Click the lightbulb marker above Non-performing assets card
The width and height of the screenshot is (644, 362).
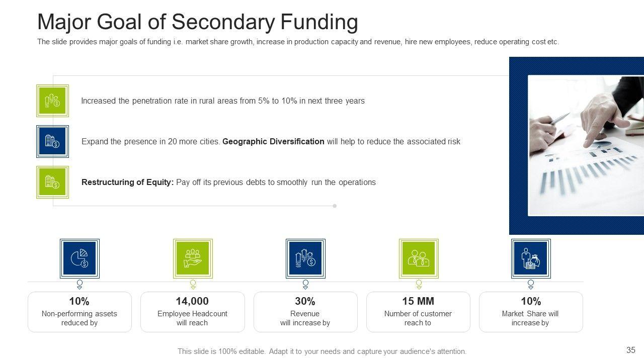(79, 285)
